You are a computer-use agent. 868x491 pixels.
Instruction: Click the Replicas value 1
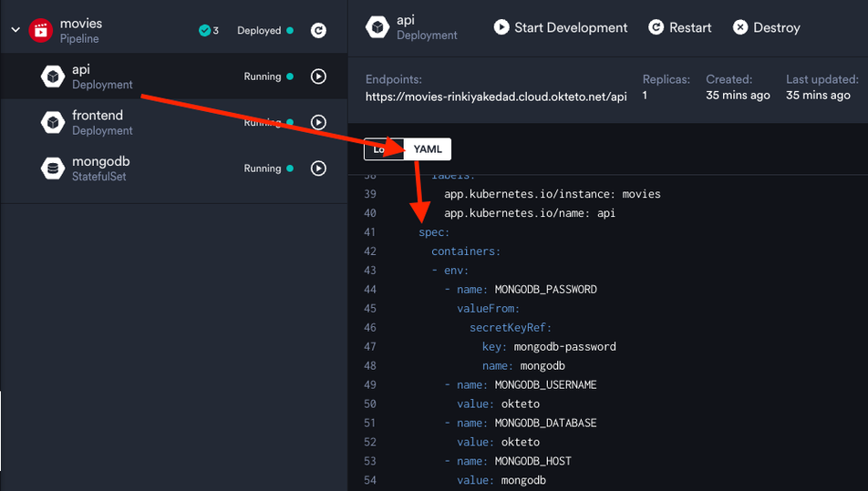coord(645,95)
